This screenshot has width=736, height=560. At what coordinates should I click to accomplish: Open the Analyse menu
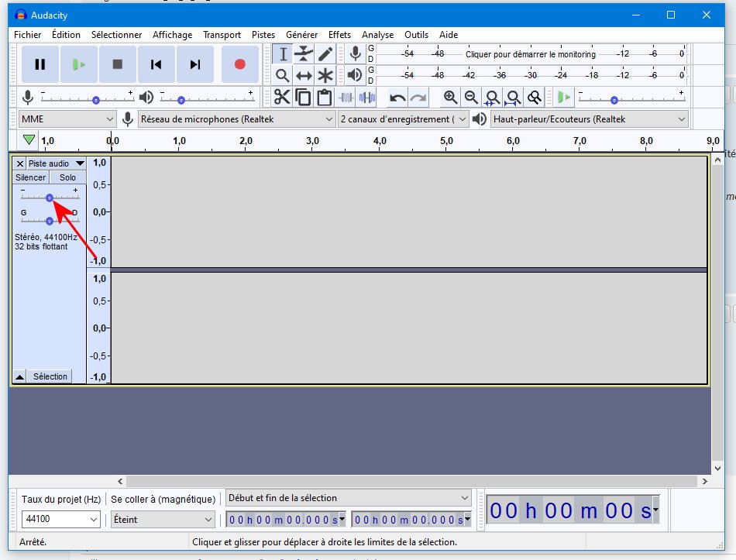point(378,35)
